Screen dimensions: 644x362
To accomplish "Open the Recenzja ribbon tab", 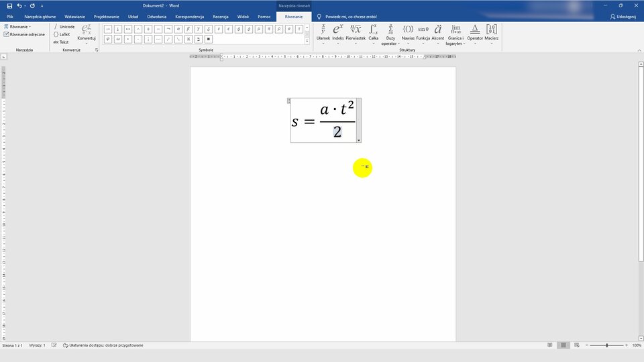I will point(221,16).
